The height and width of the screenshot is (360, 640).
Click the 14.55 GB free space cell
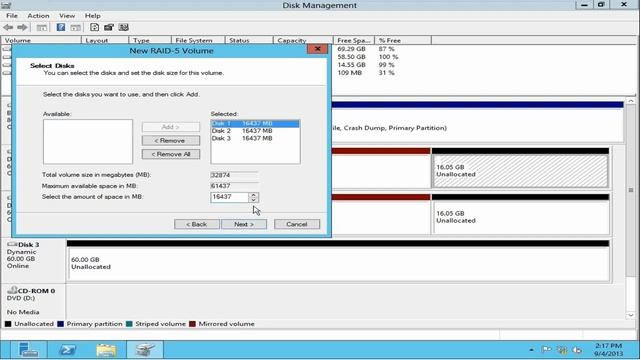[351, 64]
